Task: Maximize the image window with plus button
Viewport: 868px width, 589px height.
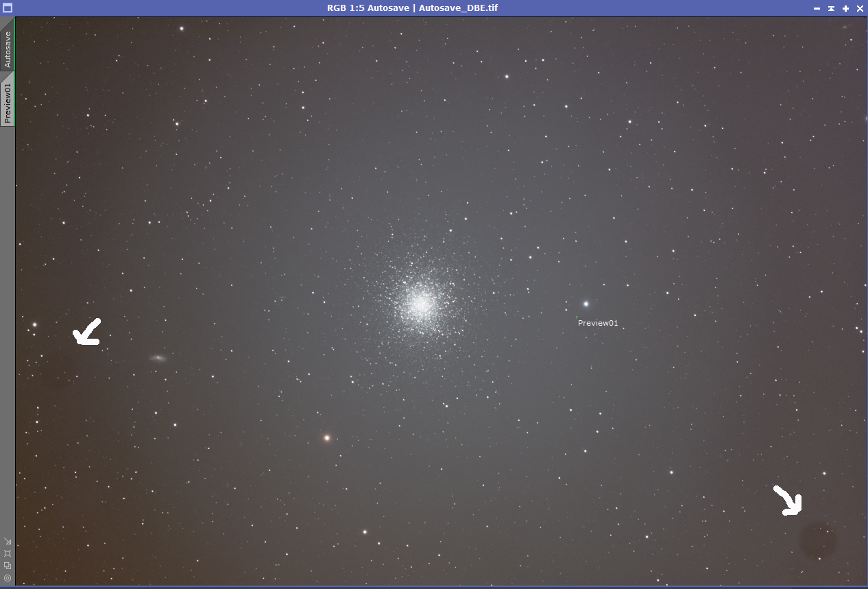Action: click(845, 8)
